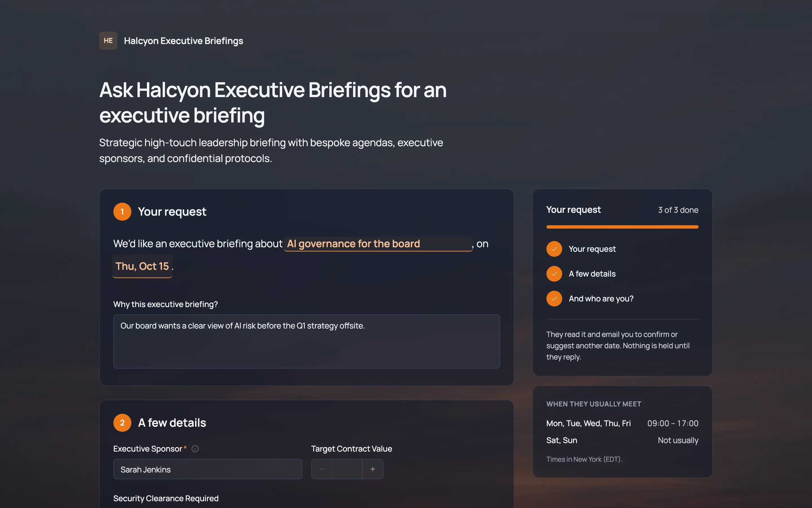
Task: Click the checkmark beside 'And who are you?'
Action: pyautogui.click(x=554, y=299)
